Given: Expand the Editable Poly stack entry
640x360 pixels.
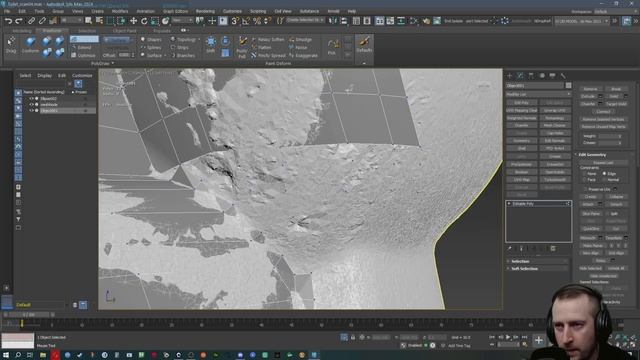Looking at the screenshot, I should point(509,203).
